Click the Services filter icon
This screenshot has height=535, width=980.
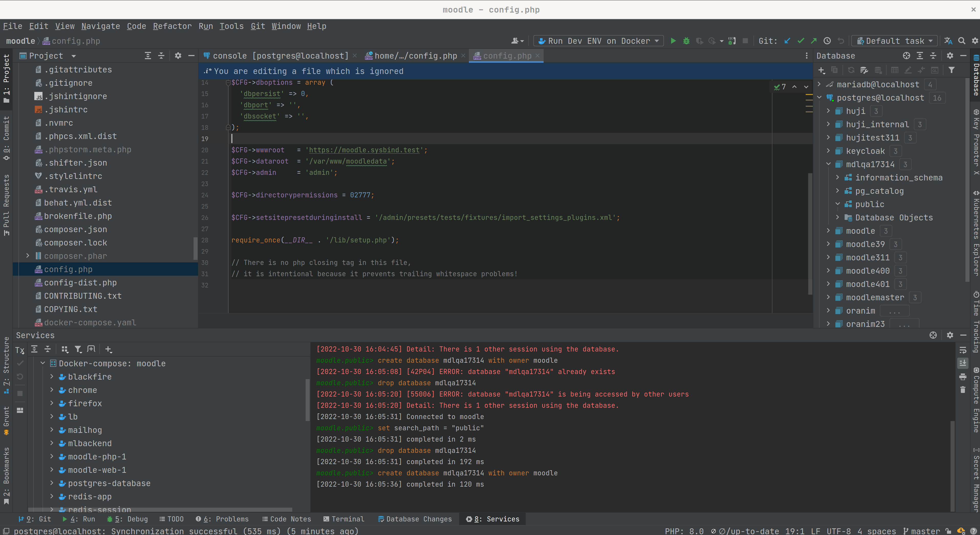78,349
